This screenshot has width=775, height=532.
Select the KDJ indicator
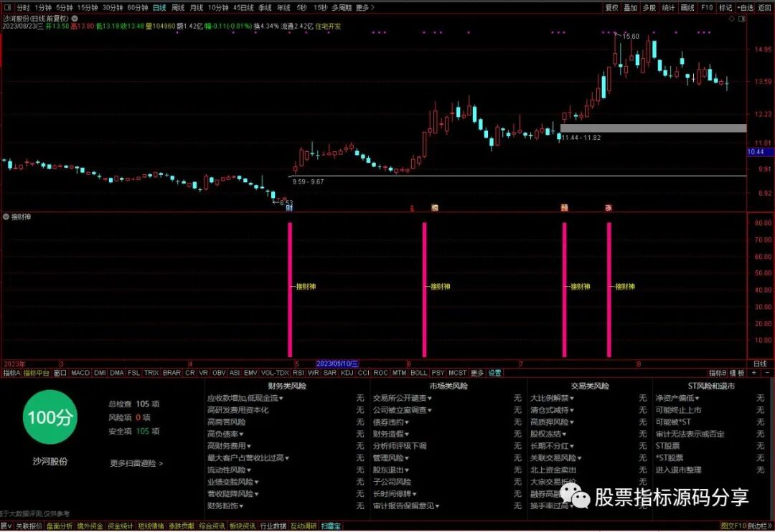click(x=347, y=373)
